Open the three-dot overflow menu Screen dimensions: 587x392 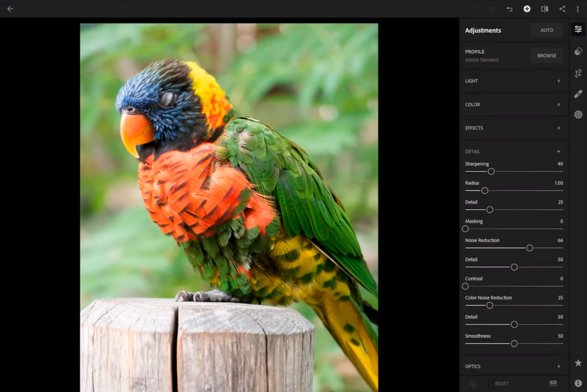tap(578, 9)
